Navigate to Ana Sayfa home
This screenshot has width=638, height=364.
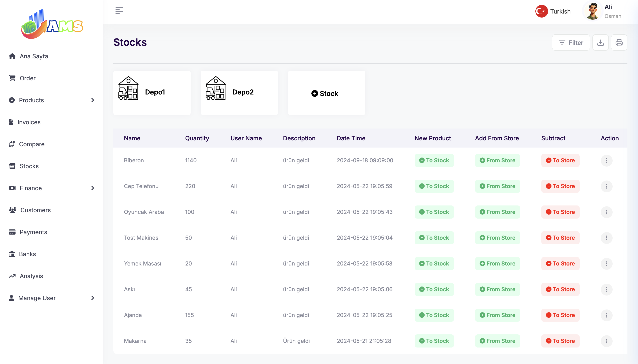pyautogui.click(x=33, y=56)
